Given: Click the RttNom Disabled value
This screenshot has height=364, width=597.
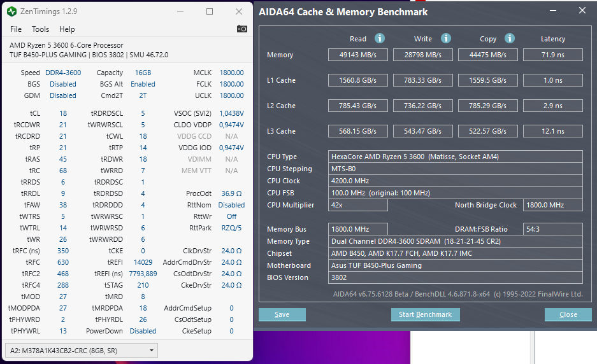Looking at the screenshot, I should pos(231,205).
